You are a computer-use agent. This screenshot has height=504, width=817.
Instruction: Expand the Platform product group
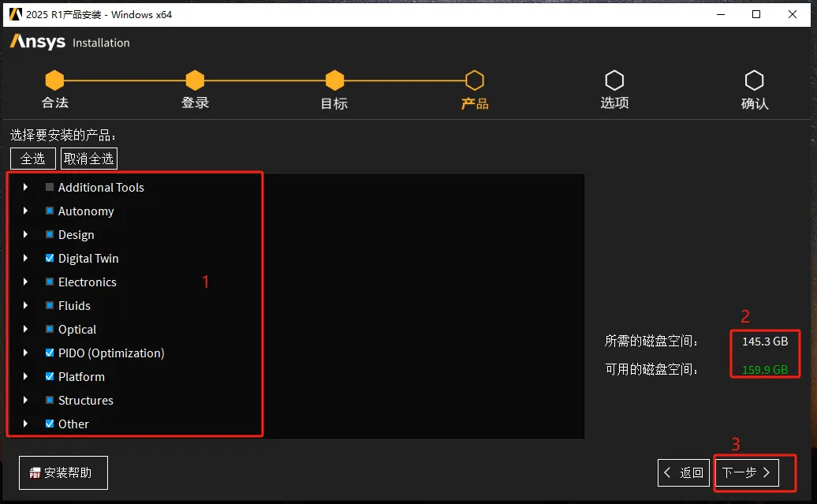tap(25, 376)
